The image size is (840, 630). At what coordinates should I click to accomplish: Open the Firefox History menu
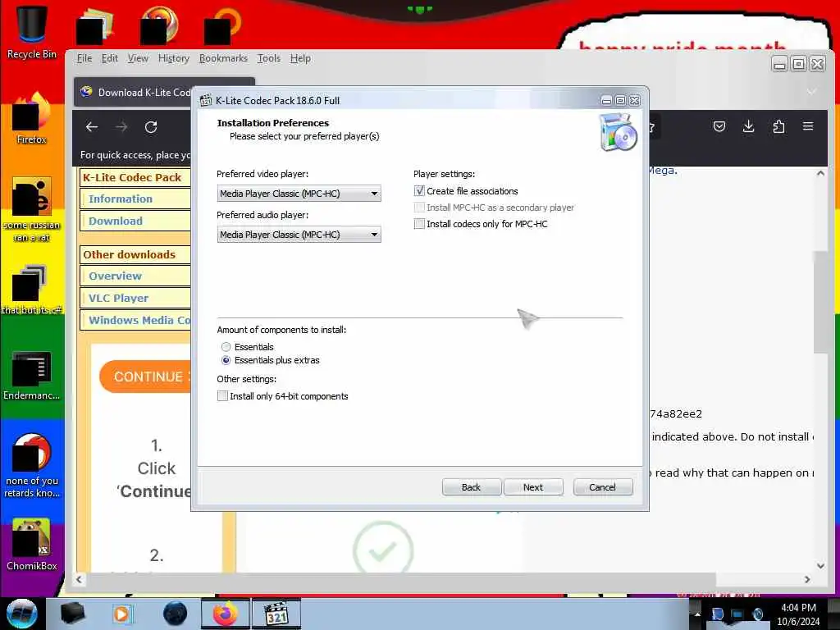tap(174, 58)
